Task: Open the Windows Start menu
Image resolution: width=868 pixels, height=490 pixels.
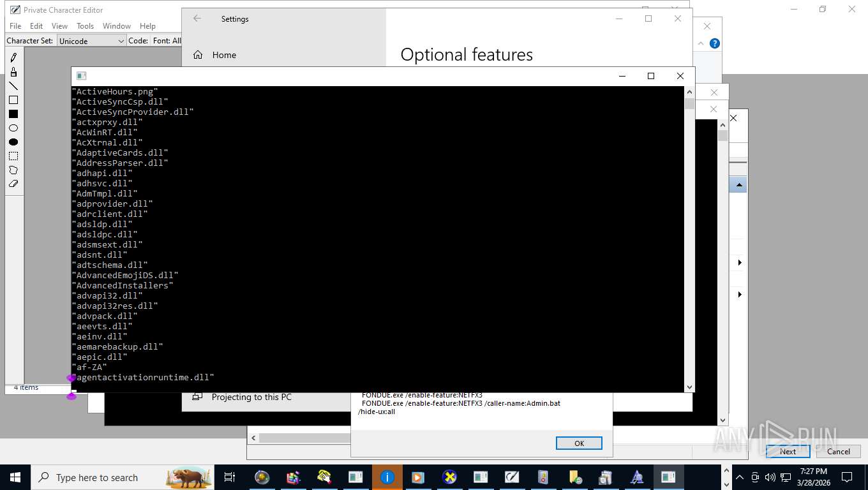Action: [x=15, y=477]
